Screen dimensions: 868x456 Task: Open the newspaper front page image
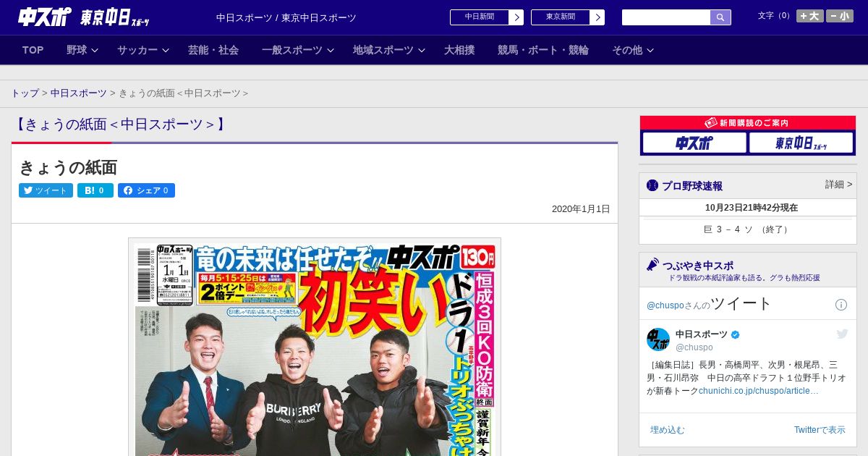[315, 347]
